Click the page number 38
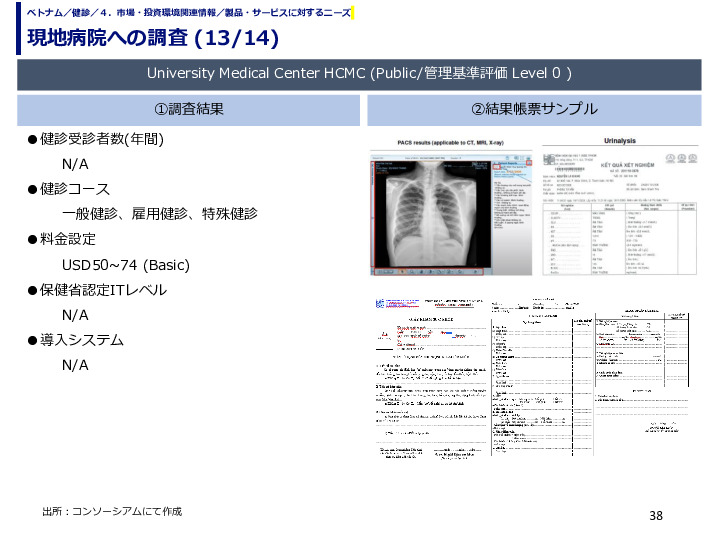The width and height of the screenshot is (720, 540). pos(656,516)
